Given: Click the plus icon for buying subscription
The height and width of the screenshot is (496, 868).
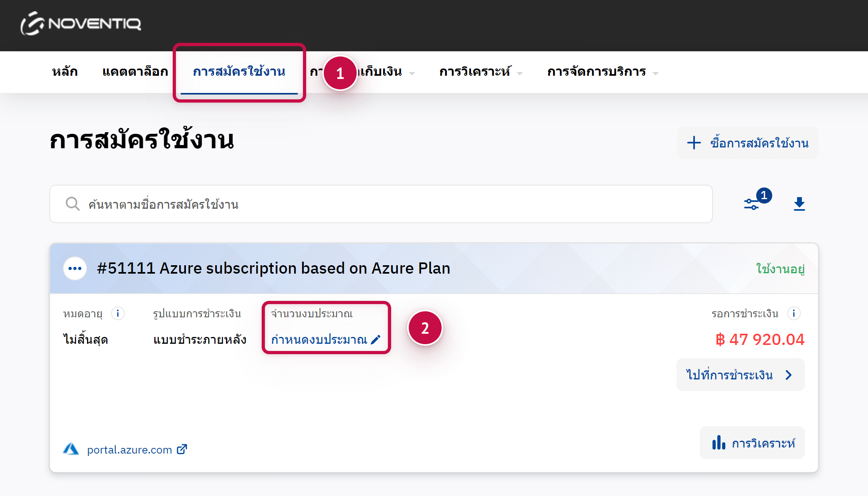Looking at the screenshot, I should [x=694, y=143].
